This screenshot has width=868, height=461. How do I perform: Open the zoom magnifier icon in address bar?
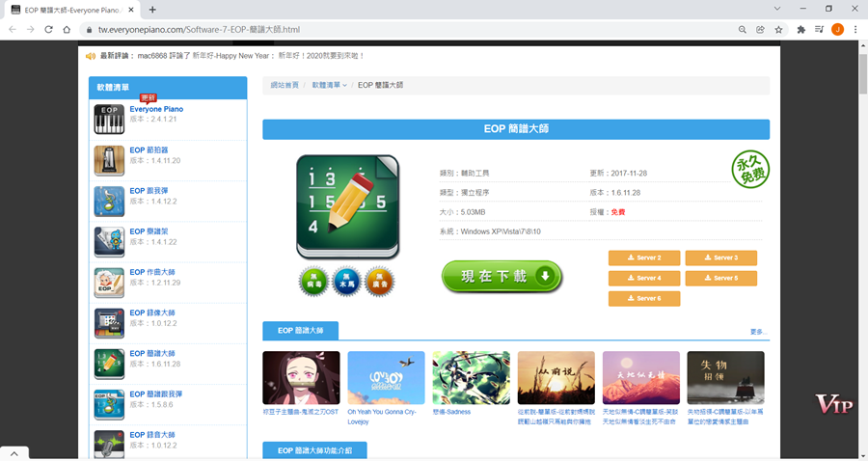743,29
